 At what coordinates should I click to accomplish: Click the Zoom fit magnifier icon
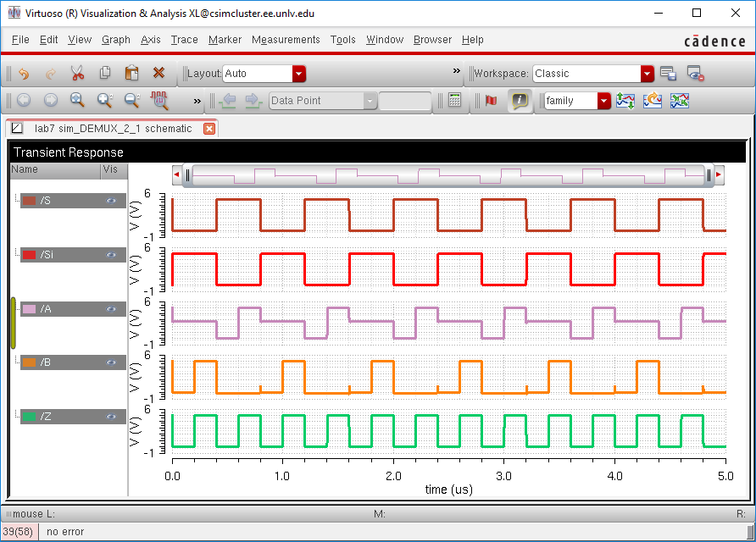click(77, 101)
